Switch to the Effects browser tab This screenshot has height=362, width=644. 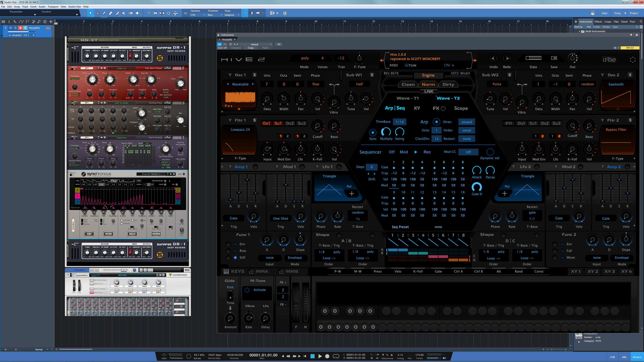click(x=598, y=22)
